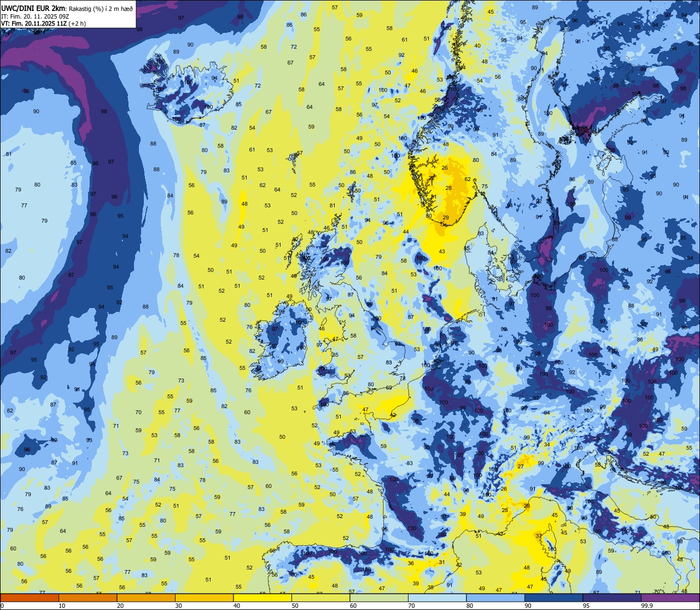Screen dimensions: 700x610
Task: Click the humidity value "29" over southern Norway
Action: point(446,218)
